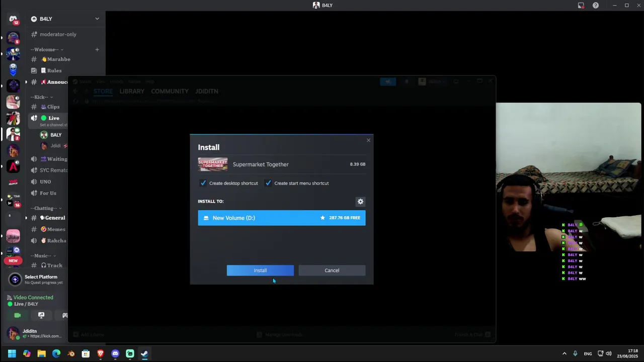The height and width of the screenshot is (362, 644).
Task: Open volume control in system tray
Action: [609, 353]
